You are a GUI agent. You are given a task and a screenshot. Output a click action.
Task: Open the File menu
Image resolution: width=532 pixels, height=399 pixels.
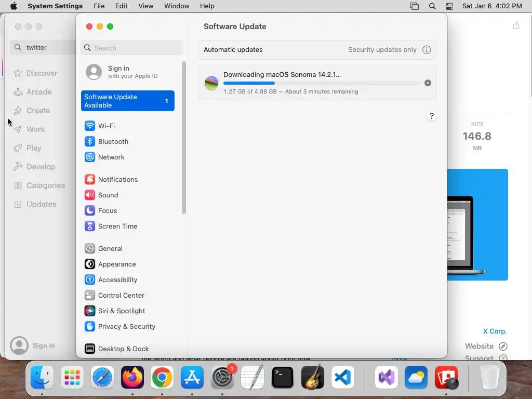click(x=99, y=6)
